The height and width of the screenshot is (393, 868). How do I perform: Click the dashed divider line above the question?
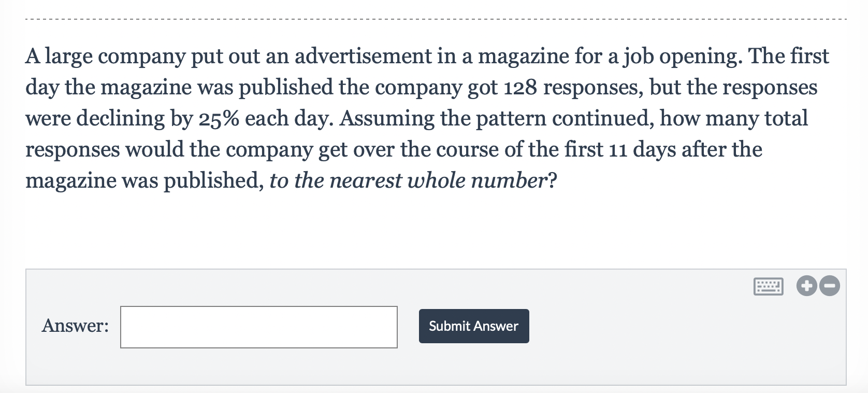434,18
